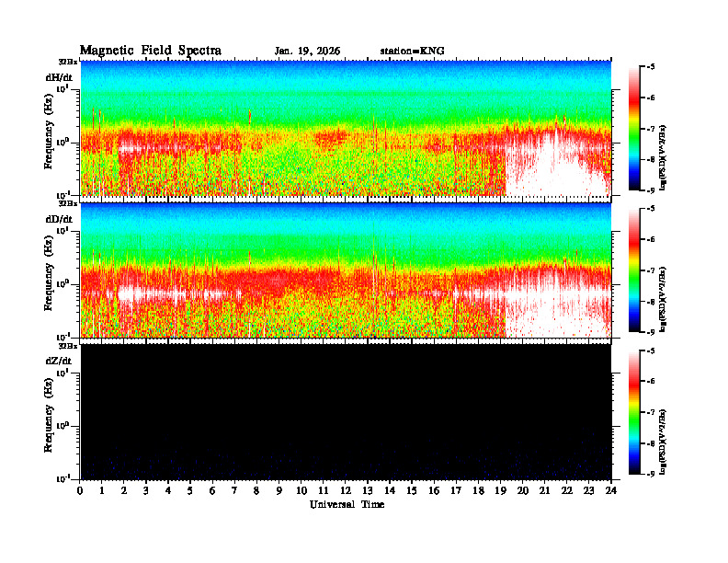Click the 'Universal Time' axis title

tap(347, 504)
